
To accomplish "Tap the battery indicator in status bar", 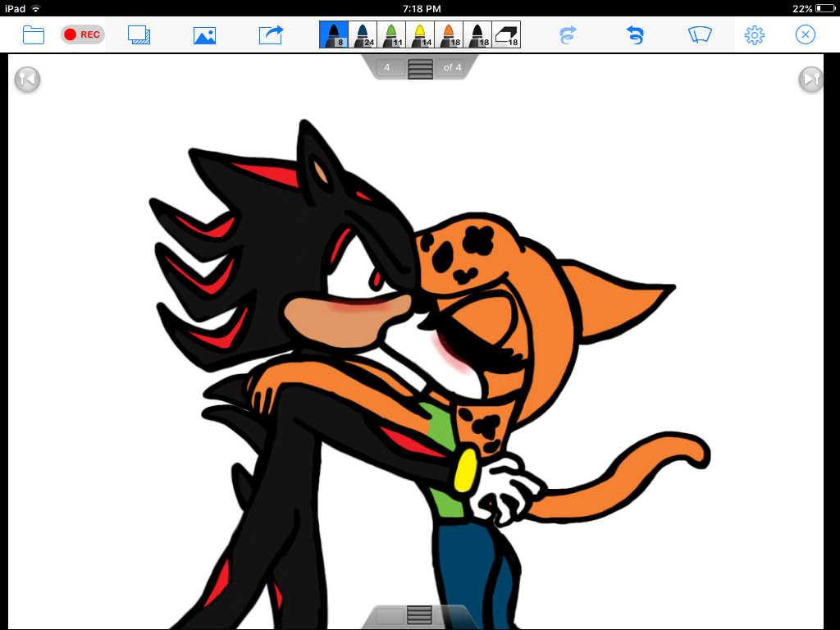I will (x=824, y=8).
